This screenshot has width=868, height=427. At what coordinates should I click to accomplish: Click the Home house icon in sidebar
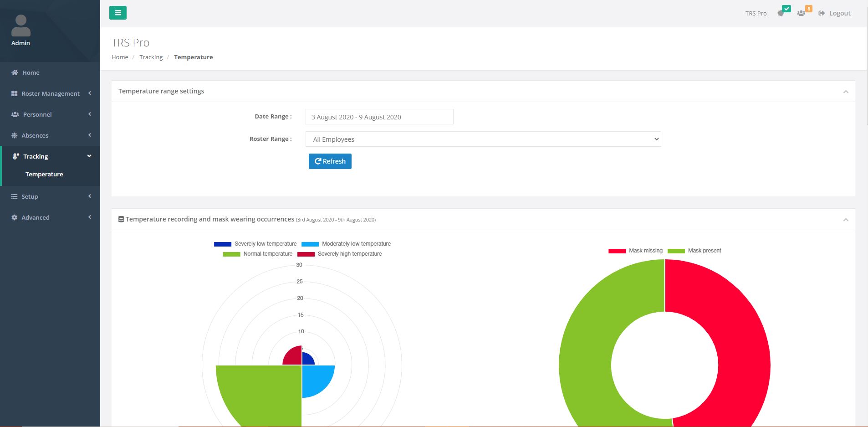pos(15,72)
